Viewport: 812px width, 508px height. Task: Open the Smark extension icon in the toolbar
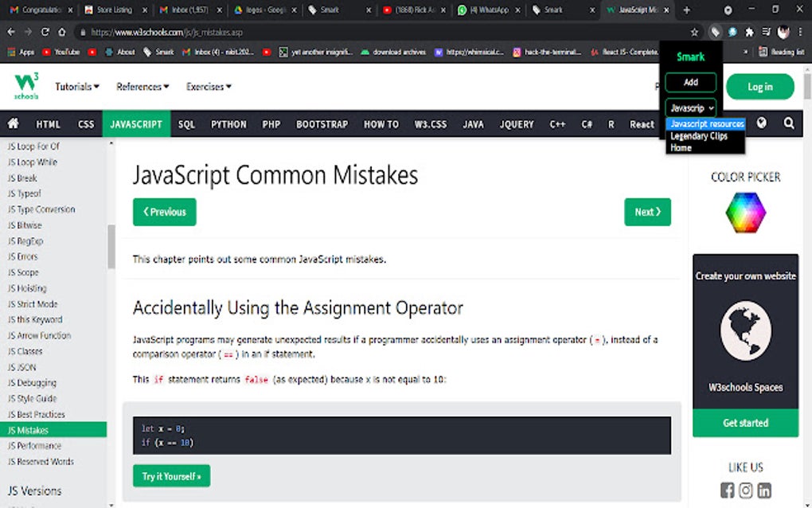716,32
